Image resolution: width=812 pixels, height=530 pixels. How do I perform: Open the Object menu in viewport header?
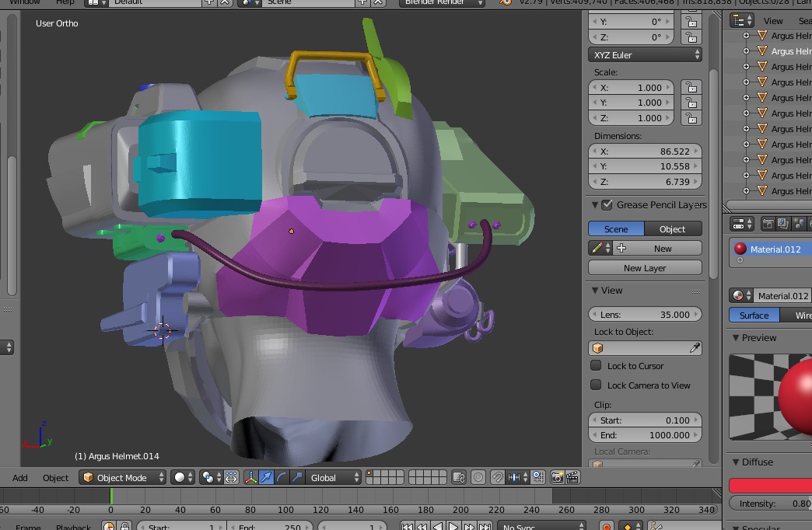coord(55,477)
